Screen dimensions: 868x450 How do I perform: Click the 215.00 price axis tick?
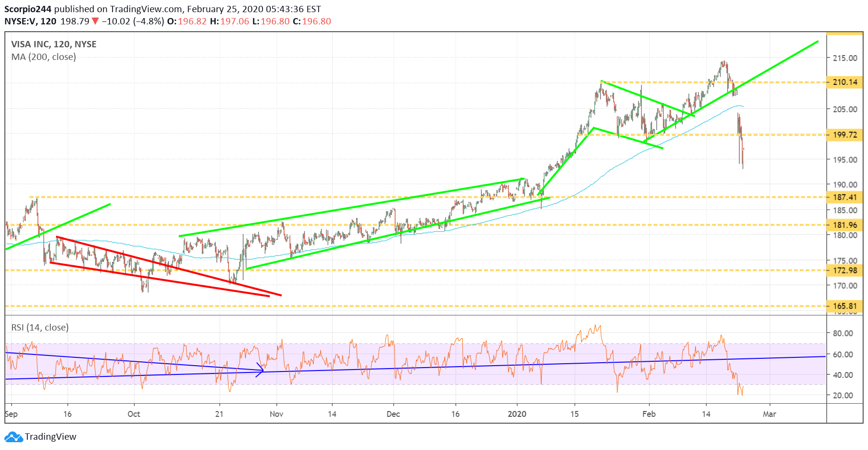coord(845,58)
